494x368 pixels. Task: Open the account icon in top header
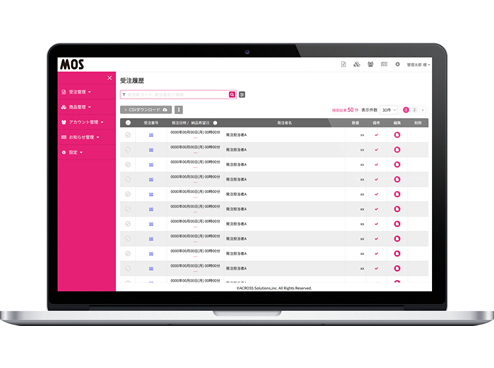click(x=370, y=64)
